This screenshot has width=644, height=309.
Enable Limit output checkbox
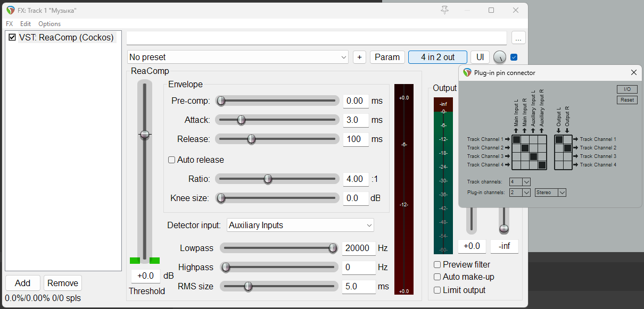437,290
